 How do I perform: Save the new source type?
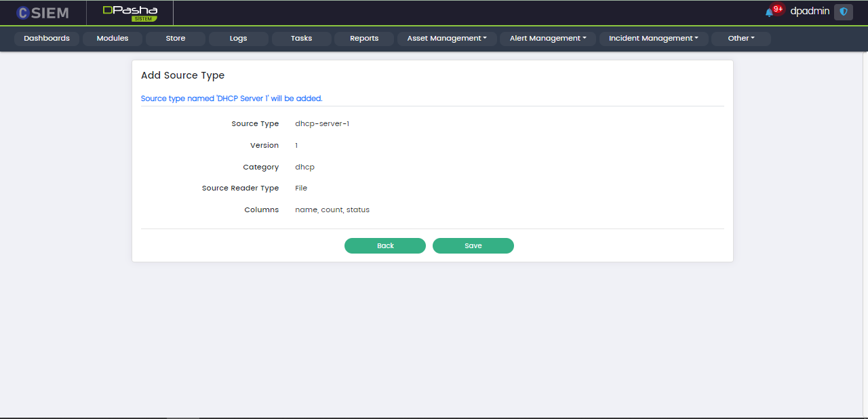point(473,245)
